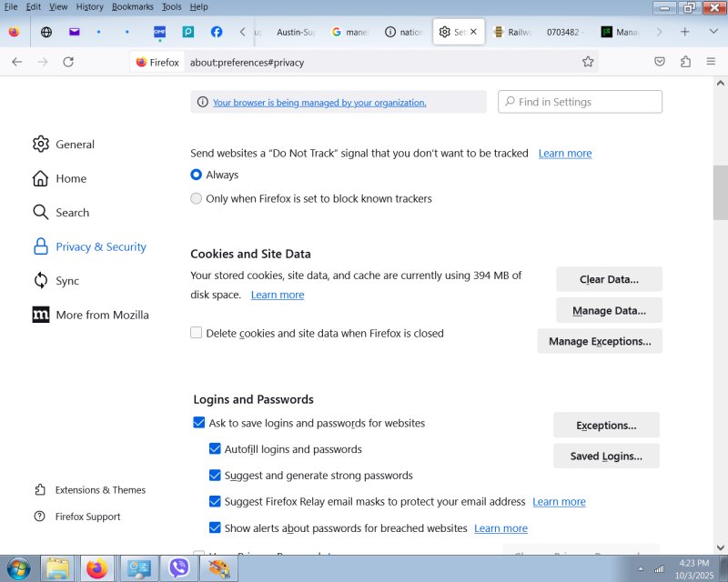Image resolution: width=728 pixels, height=582 pixels.
Task: Open Viber from the taskbar
Action: [178, 568]
